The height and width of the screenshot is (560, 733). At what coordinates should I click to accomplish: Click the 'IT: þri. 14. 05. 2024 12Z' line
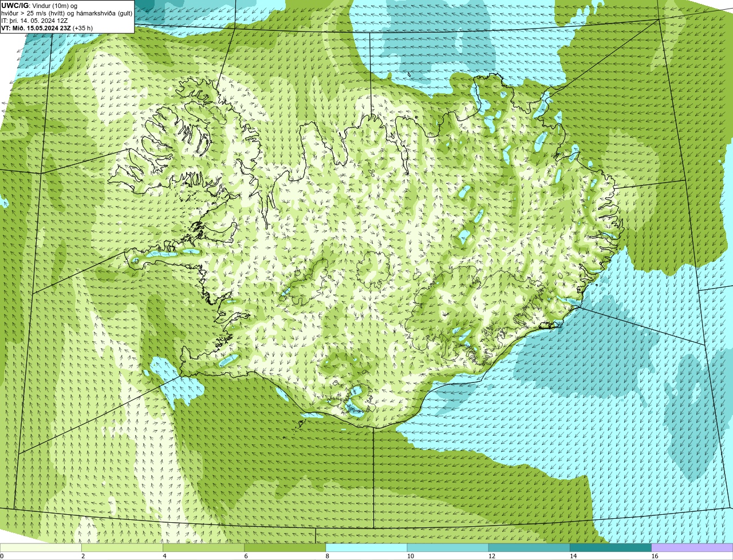click(x=34, y=20)
